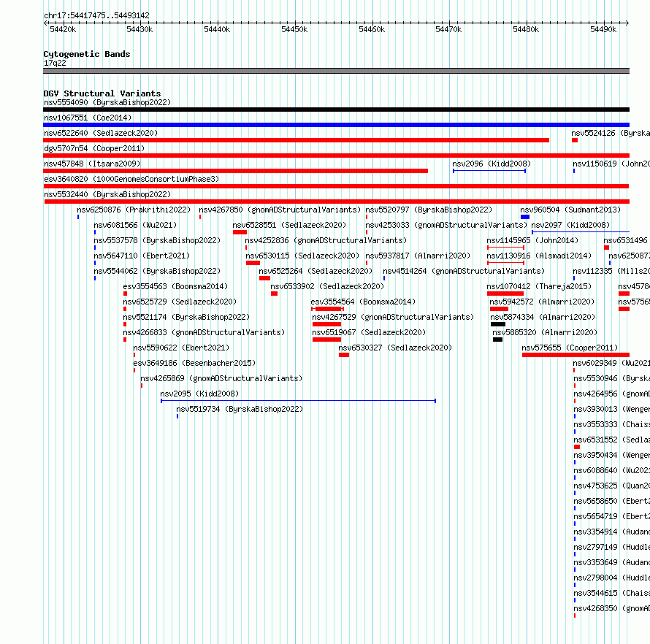The height and width of the screenshot is (644, 650).
Task: Open nsv4252836 (gnomADStructuralVariants) label
Action: (326, 240)
